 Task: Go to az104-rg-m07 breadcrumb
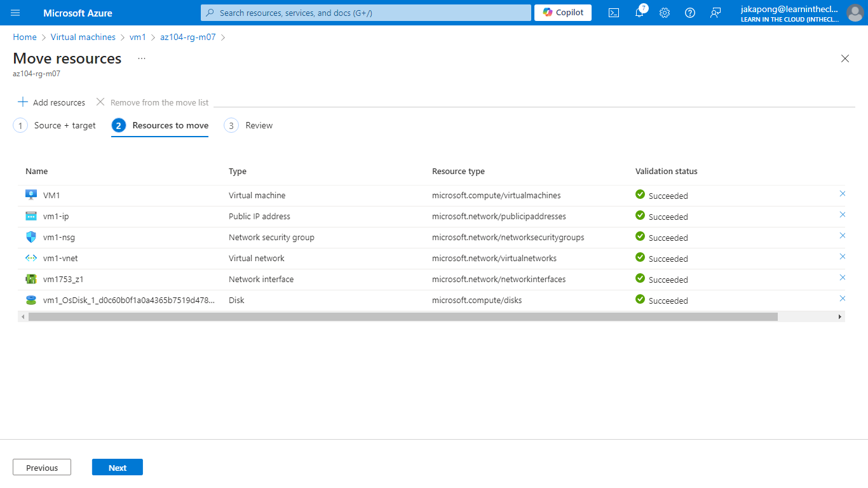pyautogui.click(x=188, y=37)
